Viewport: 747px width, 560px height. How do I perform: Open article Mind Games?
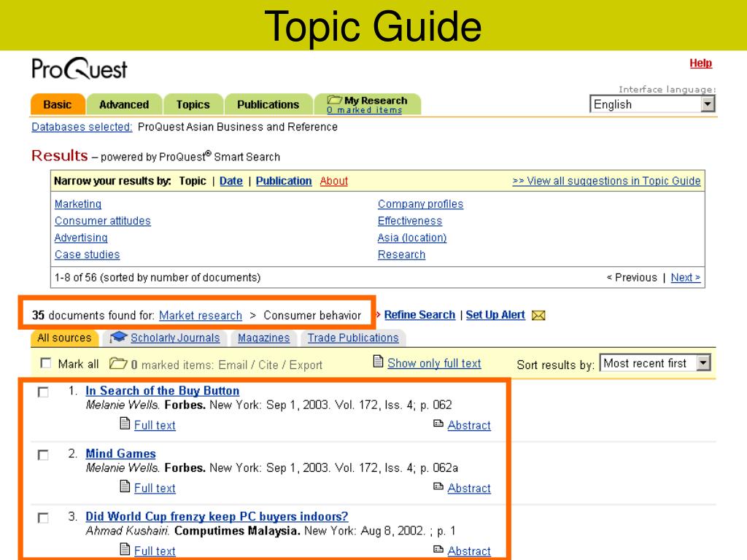click(x=120, y=454)
